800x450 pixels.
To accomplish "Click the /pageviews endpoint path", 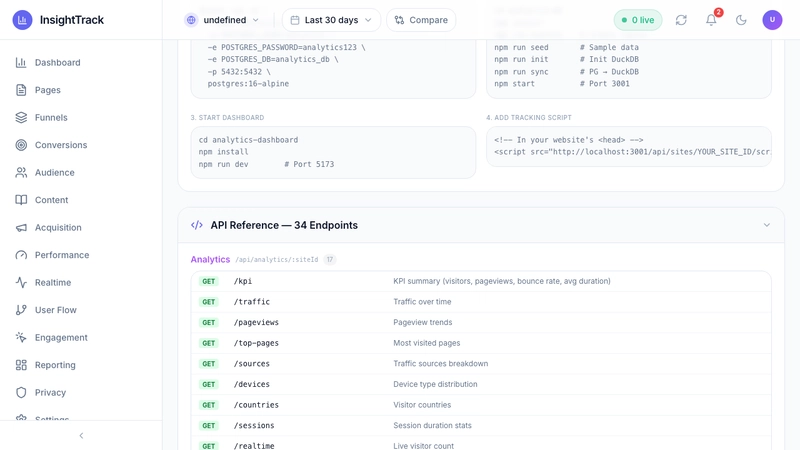I will pyautogui.click(x=256, y=322).
